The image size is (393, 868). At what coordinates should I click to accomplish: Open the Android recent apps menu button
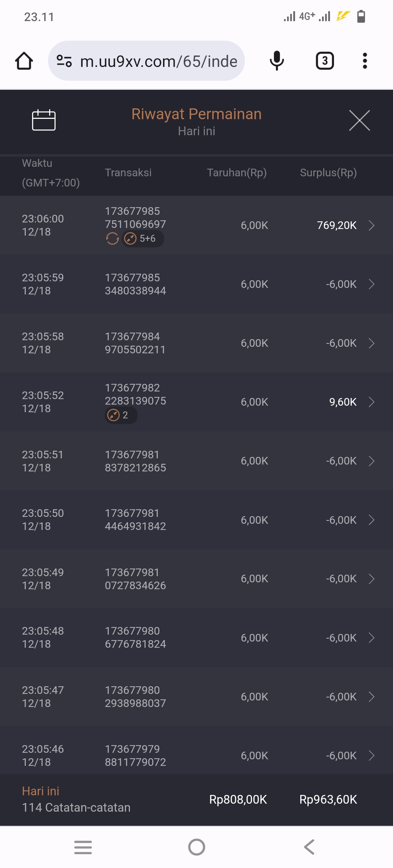click(x=83, y=847)
